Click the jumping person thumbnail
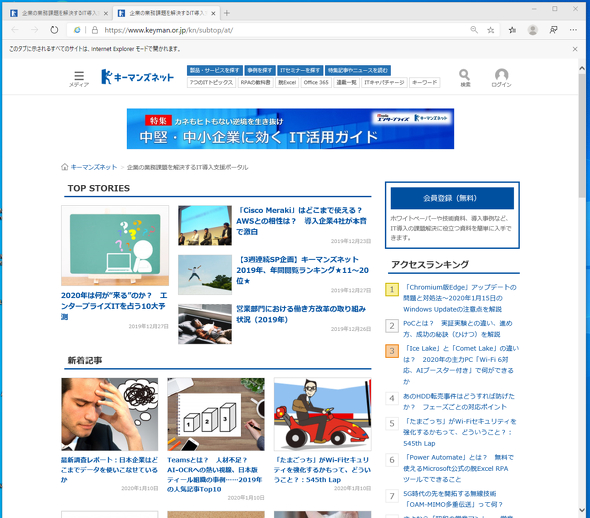The image size is (590, 518). pyautogui.click(x=205, y=275)
